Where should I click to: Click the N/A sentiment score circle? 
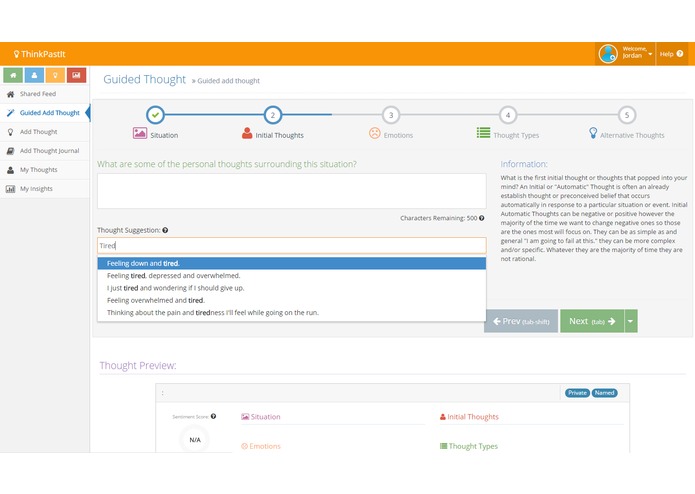195,440
